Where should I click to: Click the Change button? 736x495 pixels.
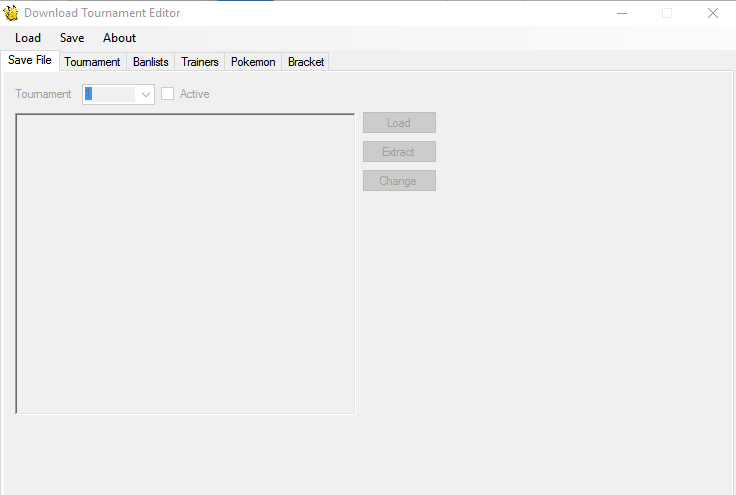coord(399,181)
